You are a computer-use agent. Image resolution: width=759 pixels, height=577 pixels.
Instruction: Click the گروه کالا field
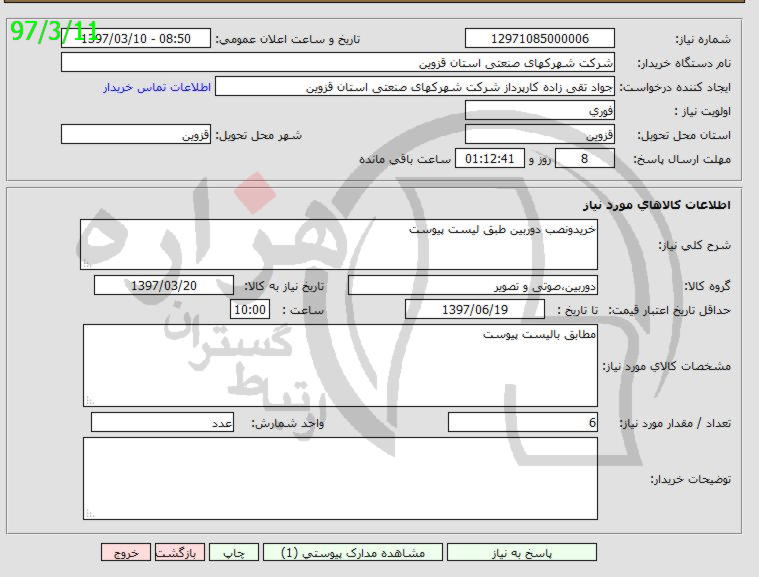pos(473,286)
